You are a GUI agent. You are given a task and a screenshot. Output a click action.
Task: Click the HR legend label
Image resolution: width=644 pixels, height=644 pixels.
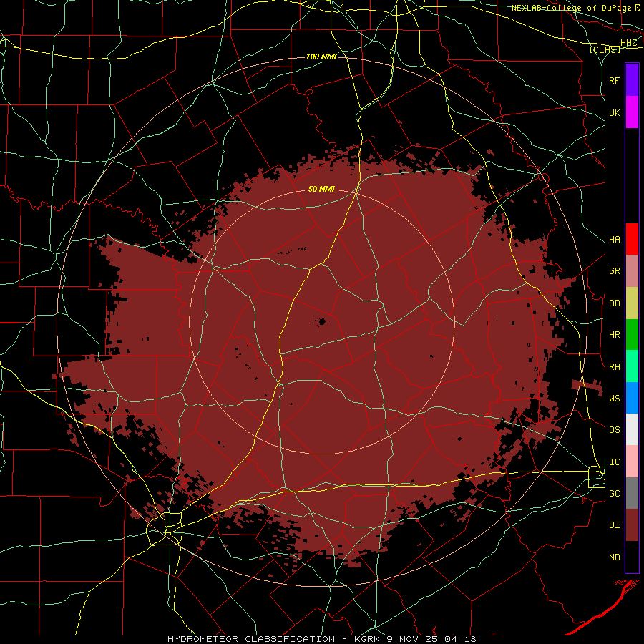pos(614,335)
